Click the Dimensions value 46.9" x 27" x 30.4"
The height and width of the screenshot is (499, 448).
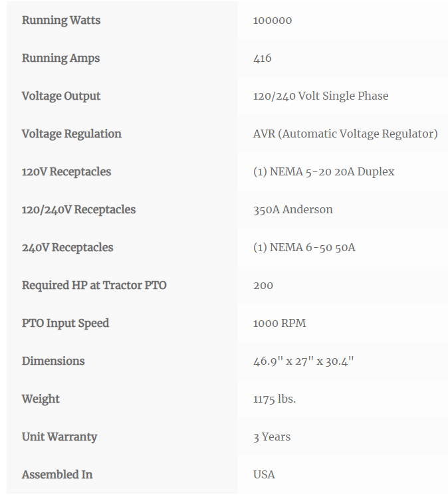pyautogui.click(x=304, y=361)
